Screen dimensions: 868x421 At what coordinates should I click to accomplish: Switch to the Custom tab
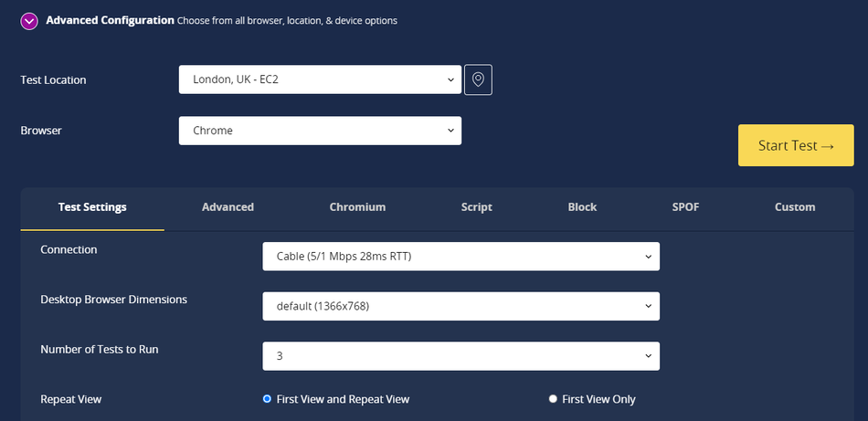click(794, 207)
